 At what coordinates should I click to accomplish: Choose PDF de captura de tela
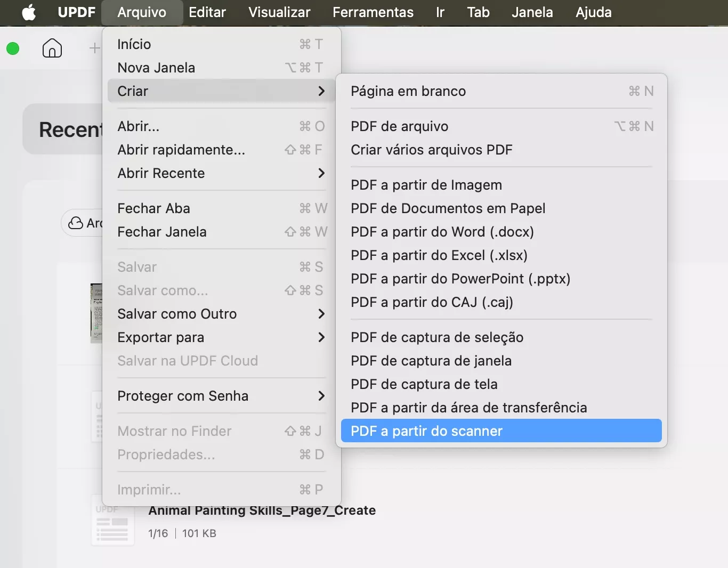click(x=501, y=384)
